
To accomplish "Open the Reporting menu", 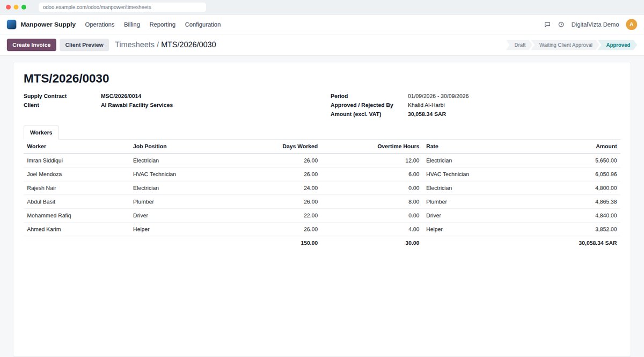I will tap(163, 25).
